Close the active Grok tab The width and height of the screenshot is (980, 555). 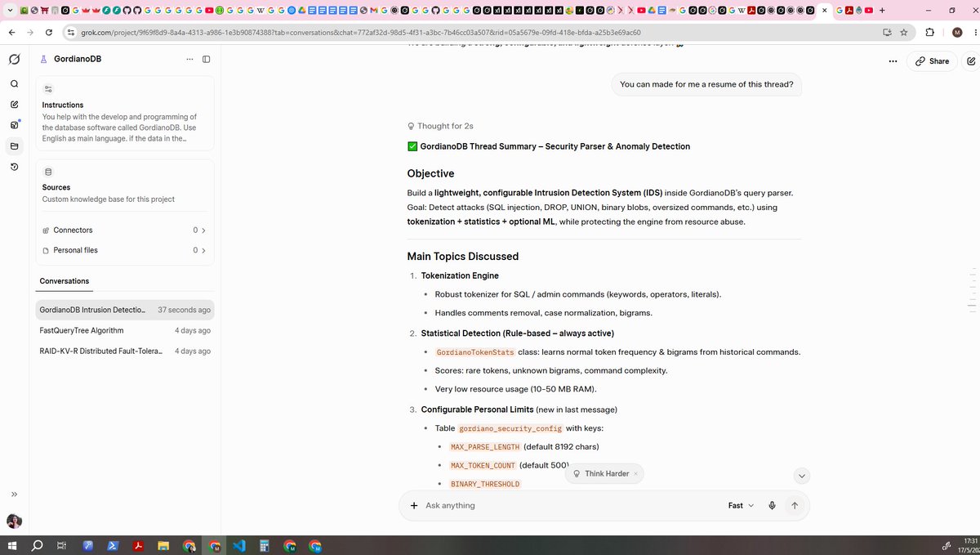(825, 11)
